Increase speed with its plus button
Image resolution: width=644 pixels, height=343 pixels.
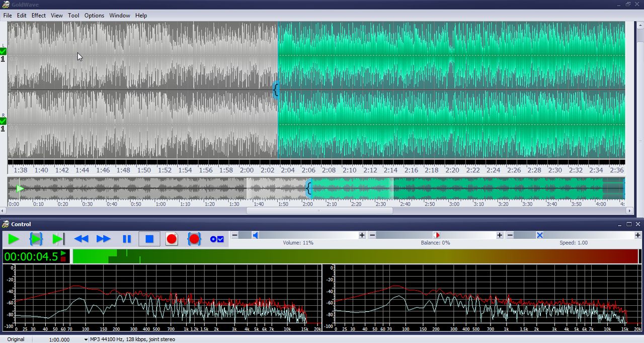pyautogui.click(x=638, y=235)
